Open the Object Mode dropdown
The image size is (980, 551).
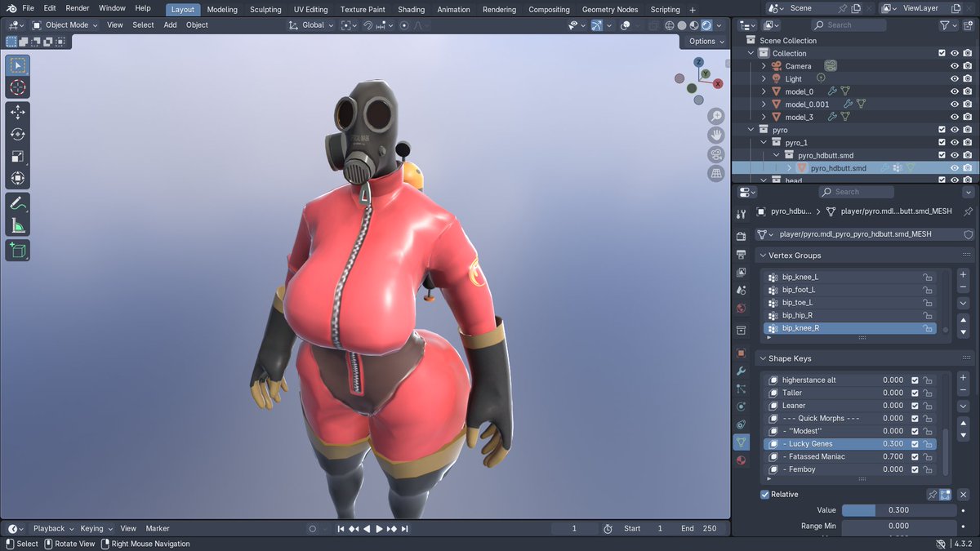[65, 25]
